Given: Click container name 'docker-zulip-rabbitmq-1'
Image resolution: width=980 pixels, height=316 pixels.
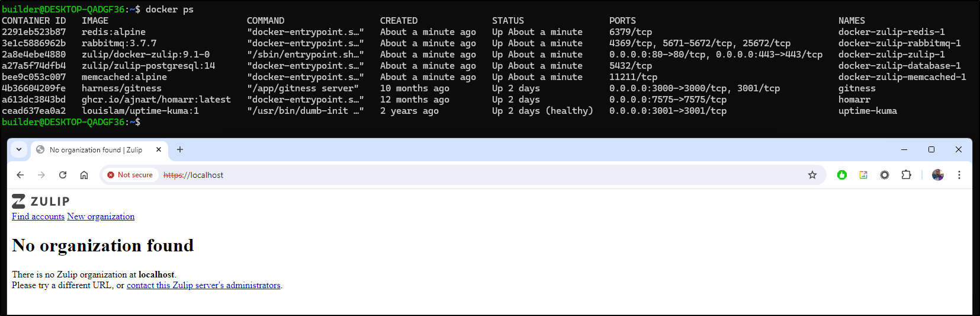Looking at the screenshot, I should tap(899, 43).
